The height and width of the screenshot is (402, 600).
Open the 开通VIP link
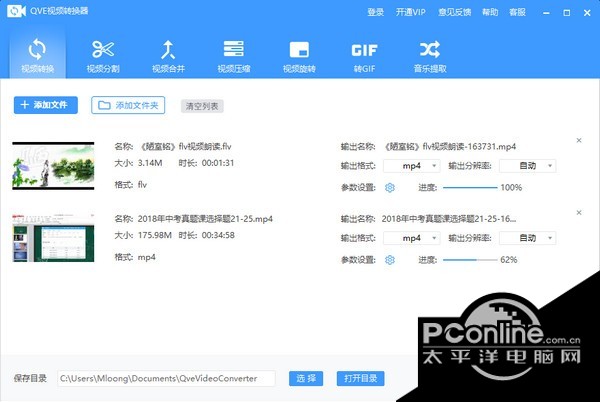(411, 12)
